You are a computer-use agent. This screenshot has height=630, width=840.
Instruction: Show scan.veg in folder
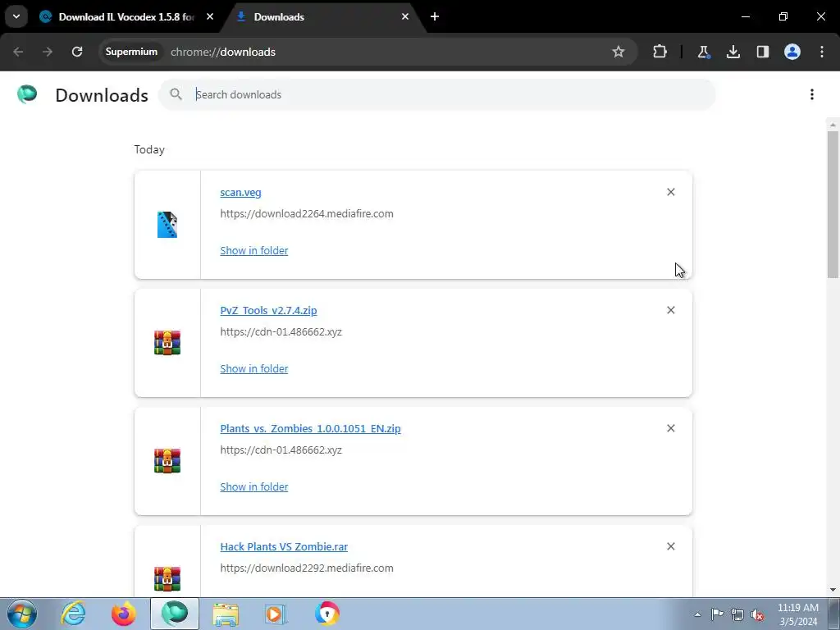pyautogui.click(x=254, y=250)
